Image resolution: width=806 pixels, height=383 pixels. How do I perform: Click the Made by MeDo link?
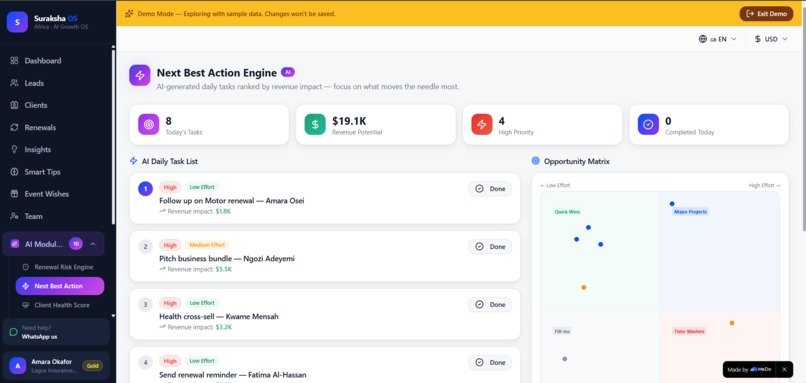coord(749,369)
